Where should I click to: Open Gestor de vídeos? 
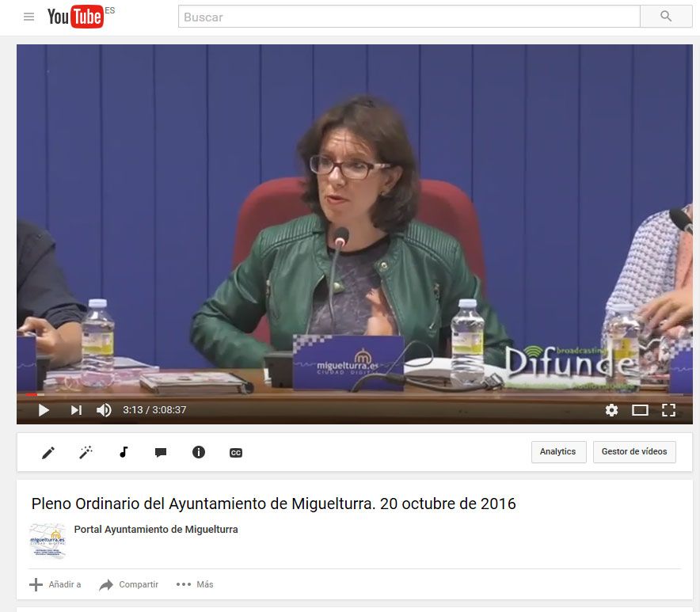(634, 452)
